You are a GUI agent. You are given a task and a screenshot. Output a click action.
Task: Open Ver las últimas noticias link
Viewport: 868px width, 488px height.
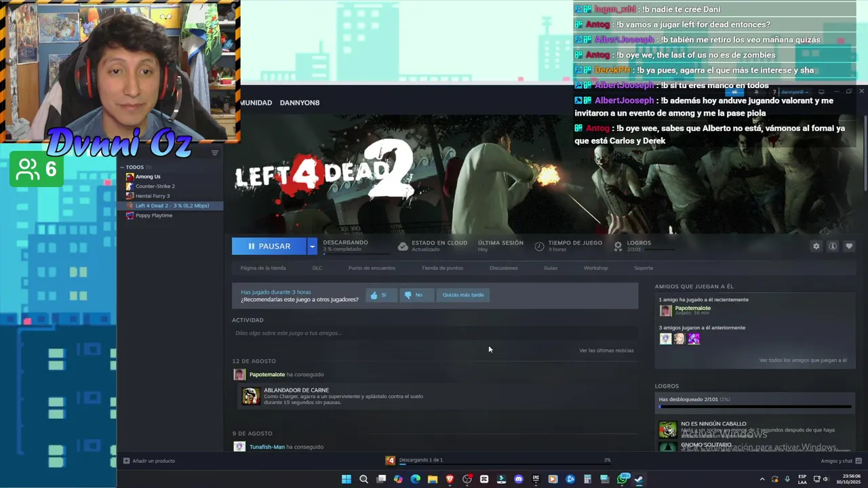[606, 350]
